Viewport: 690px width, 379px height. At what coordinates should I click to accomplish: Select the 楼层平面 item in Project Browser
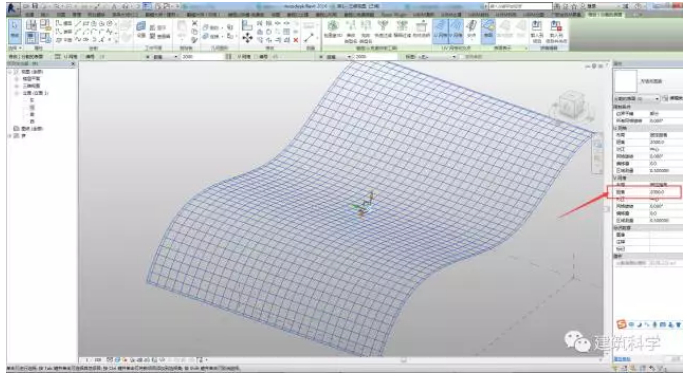coord(31,79)
